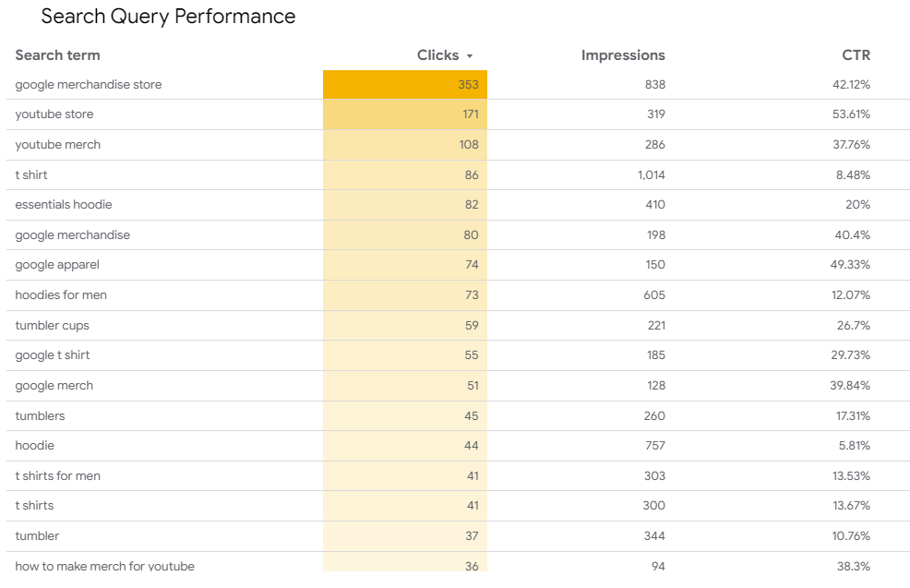The height and width of the screenshot is (588, 910).
Task: Click the Clicks column header label
Action: pos(437,55)
